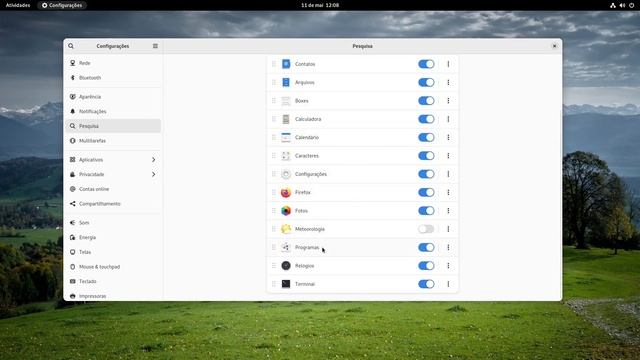Click the Calendário app icon
The image size is (640, 360).
[x=286, y=138]
